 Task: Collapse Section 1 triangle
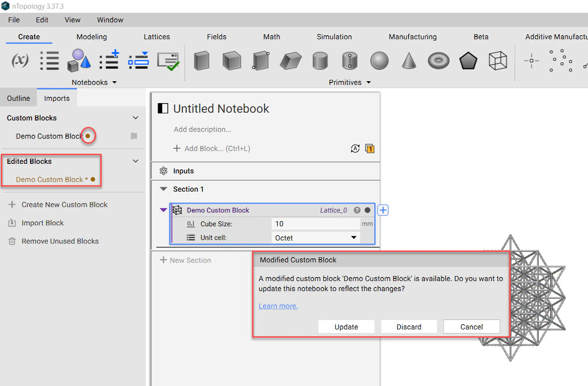[164, 189]
